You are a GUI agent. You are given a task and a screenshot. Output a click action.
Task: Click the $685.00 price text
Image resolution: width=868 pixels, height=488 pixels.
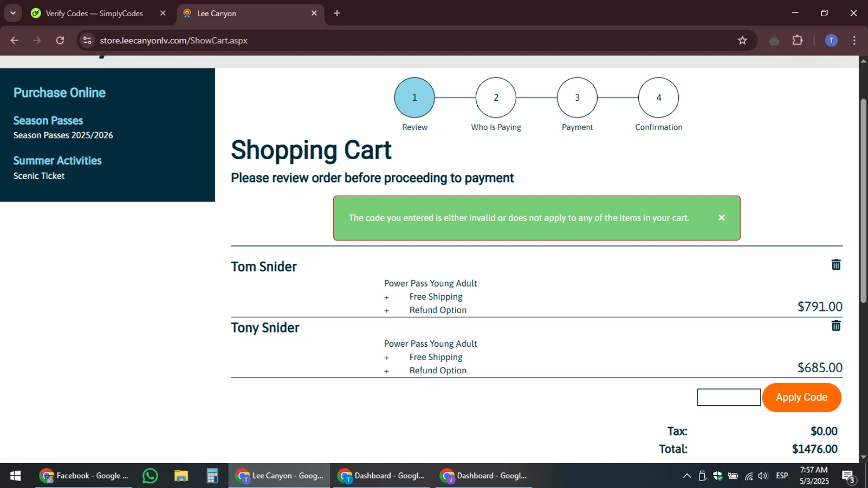tap(820, 368)
